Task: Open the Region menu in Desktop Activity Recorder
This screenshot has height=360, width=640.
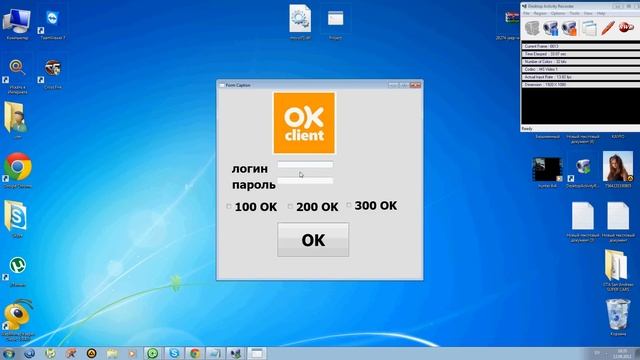Action: (x=540, y=13)
